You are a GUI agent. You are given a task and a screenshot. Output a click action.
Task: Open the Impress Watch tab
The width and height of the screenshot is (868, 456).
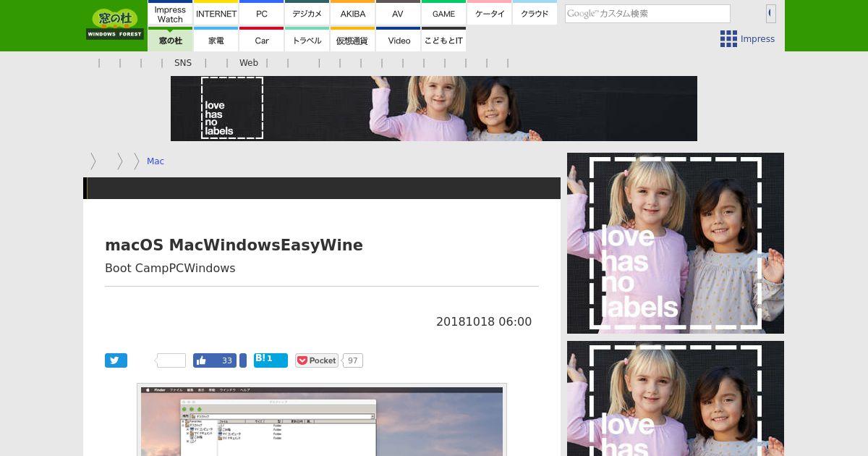pyautogui.click(x=170, y=14)
